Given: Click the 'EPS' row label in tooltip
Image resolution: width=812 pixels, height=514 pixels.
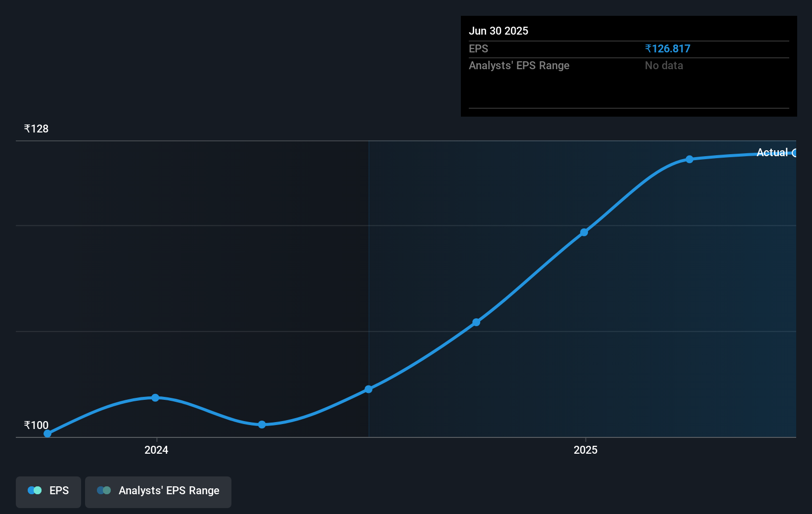Looking at the screenshot, I should 478,48.
